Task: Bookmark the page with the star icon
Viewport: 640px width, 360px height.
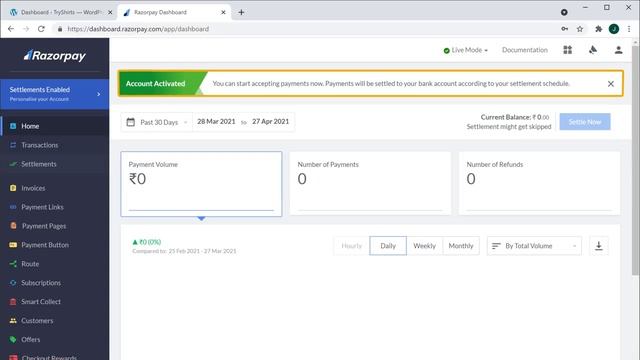Action: point(580,29)
